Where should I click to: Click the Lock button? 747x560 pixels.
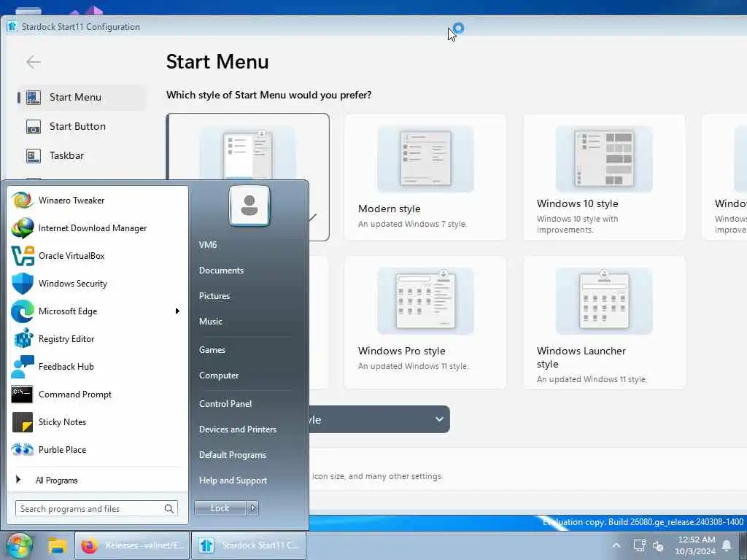click(220, 508)
